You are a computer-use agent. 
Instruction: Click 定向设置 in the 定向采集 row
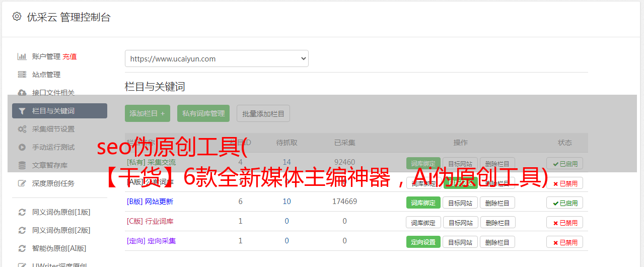[x=423, y=242]
